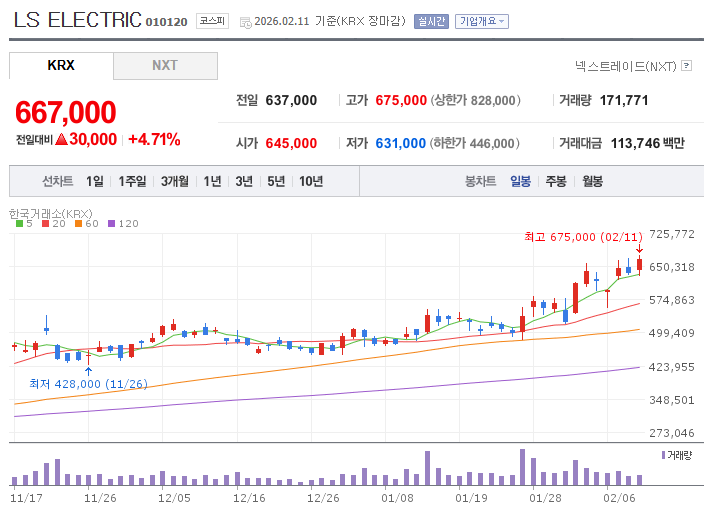Screen dimensions: 704x512
Task: Click the 최고 675,000 (02/11) chart label
Action: click(x=583, y=237)
